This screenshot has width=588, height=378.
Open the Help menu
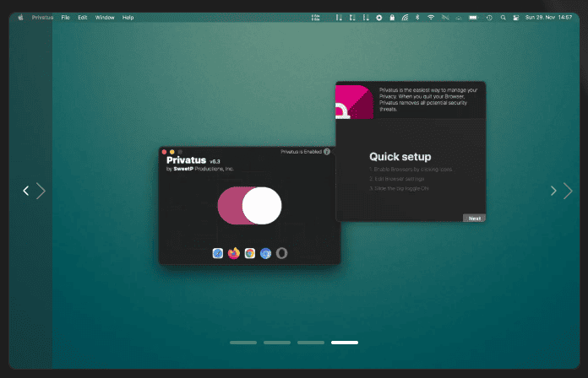pyautogui.click(x=128, y=18)
